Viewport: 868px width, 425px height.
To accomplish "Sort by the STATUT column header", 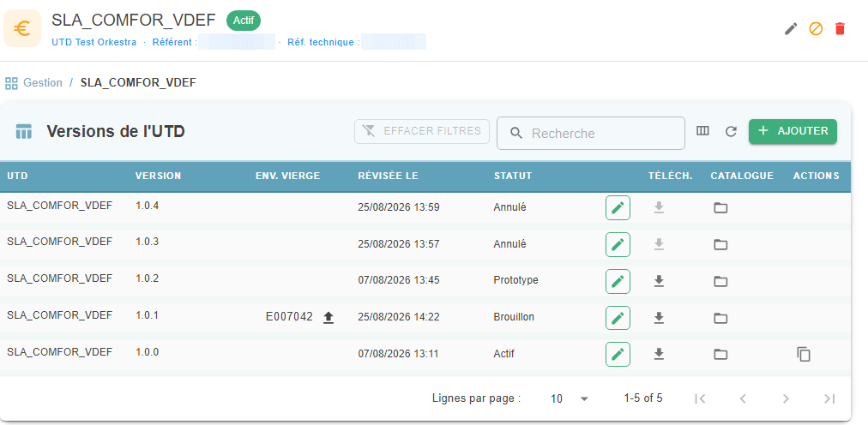I will click(x=513, y=176).
